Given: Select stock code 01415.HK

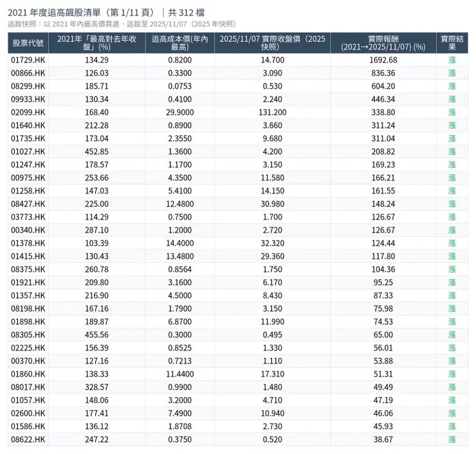Looking at the screenshot, I should 28,256.
